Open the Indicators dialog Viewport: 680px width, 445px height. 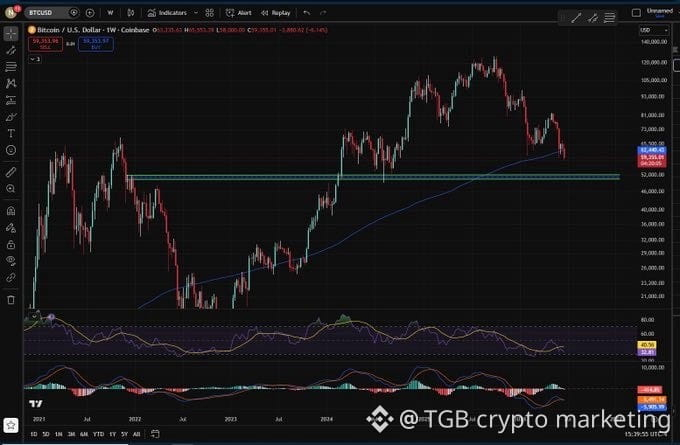167,13
